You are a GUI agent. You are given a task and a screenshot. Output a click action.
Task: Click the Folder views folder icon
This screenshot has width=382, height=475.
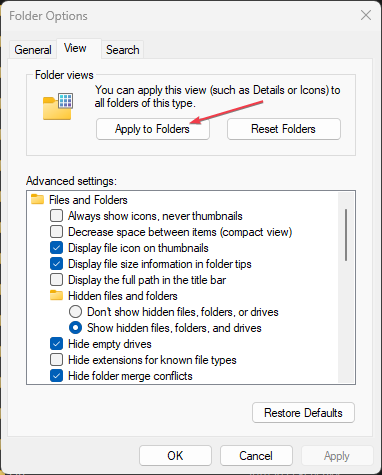pos(58,107)
